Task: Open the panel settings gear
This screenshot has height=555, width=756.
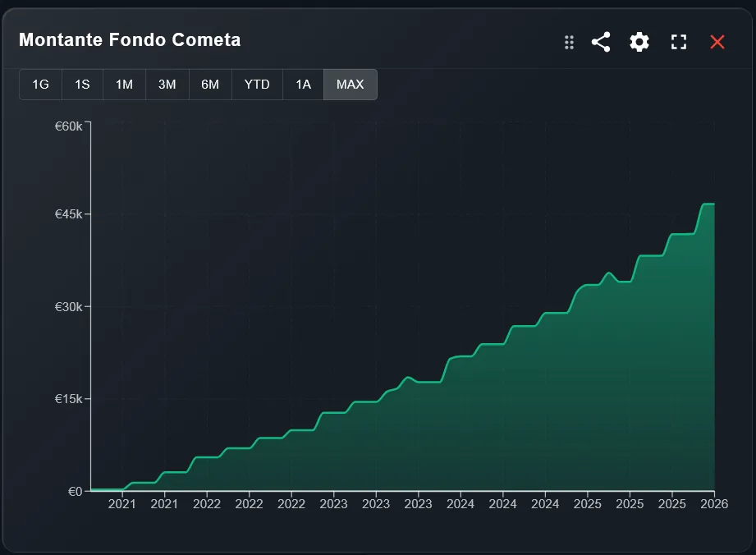Action: (x=639, y=41)
